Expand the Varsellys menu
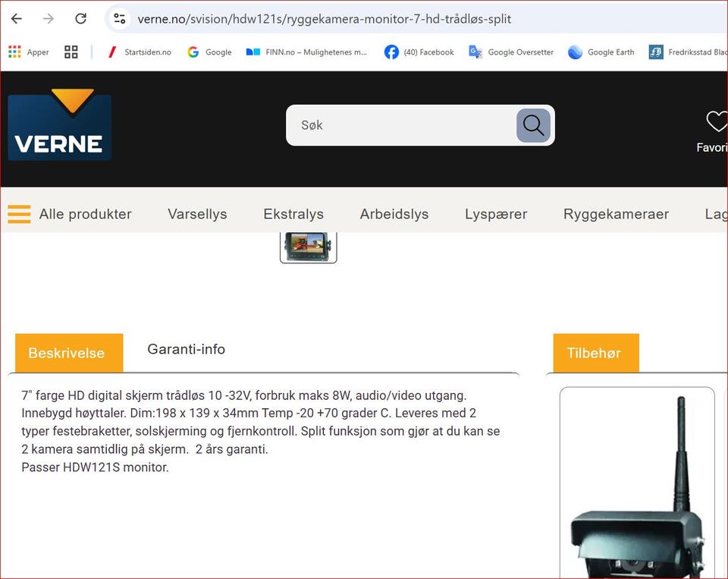The height and width of the screenshot is (579, 728). pos(197,214)
